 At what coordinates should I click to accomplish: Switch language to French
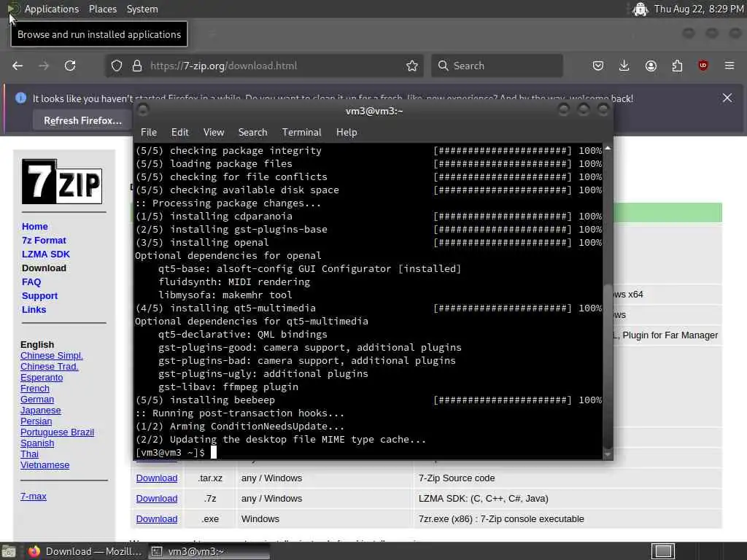(x=35, y=389)
